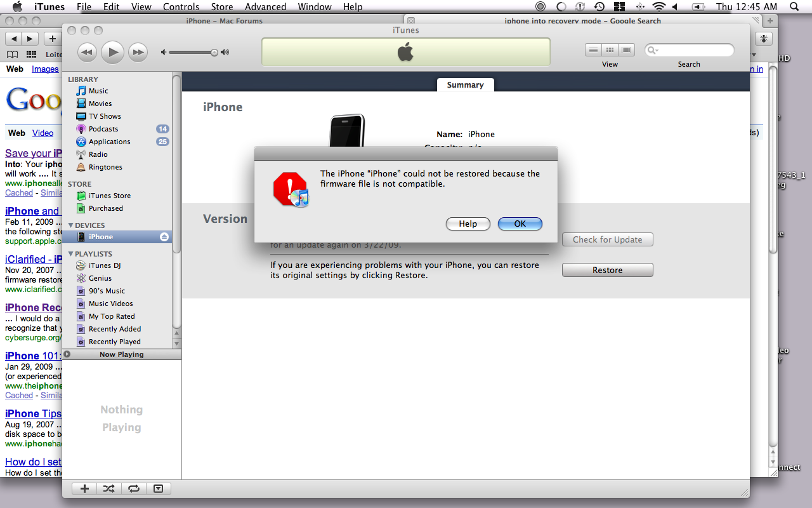Switch to list view in iTunes

(593, 50)
